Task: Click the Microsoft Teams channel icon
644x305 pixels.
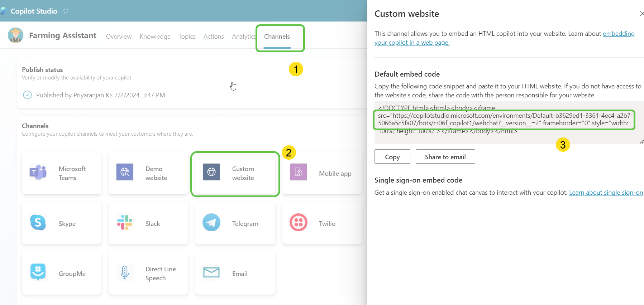Action: click(38, 172)
